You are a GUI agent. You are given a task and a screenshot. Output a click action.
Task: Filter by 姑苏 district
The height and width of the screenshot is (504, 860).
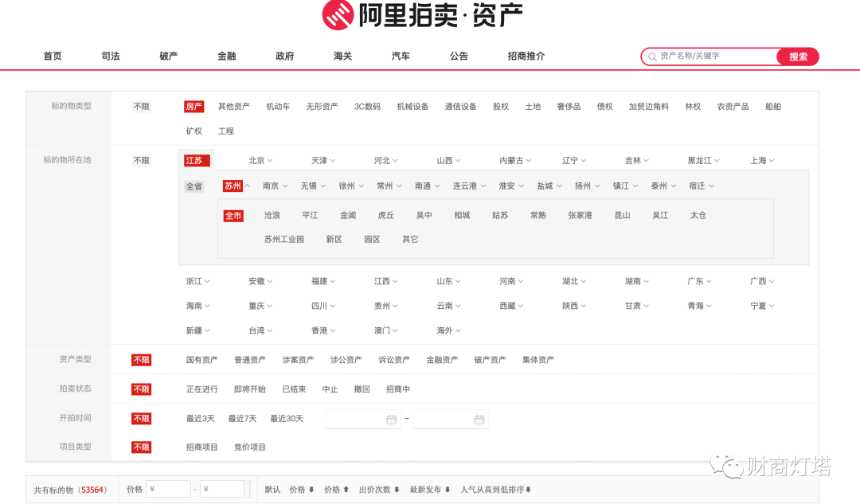coord(500,216)
